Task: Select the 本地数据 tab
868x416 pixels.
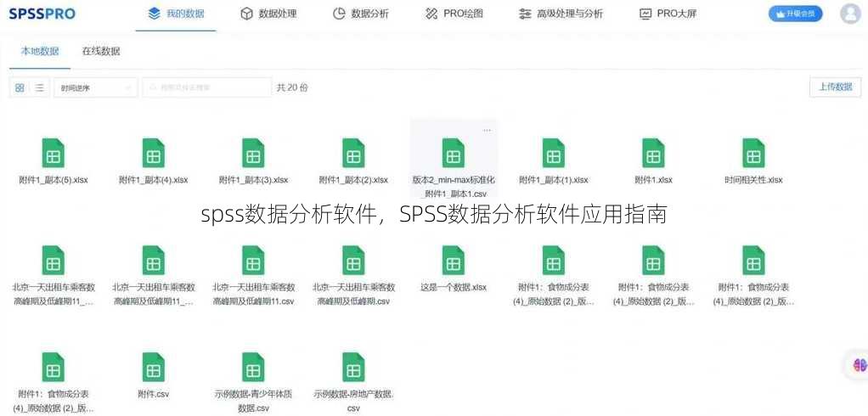Action: click(x=40, y=52)
